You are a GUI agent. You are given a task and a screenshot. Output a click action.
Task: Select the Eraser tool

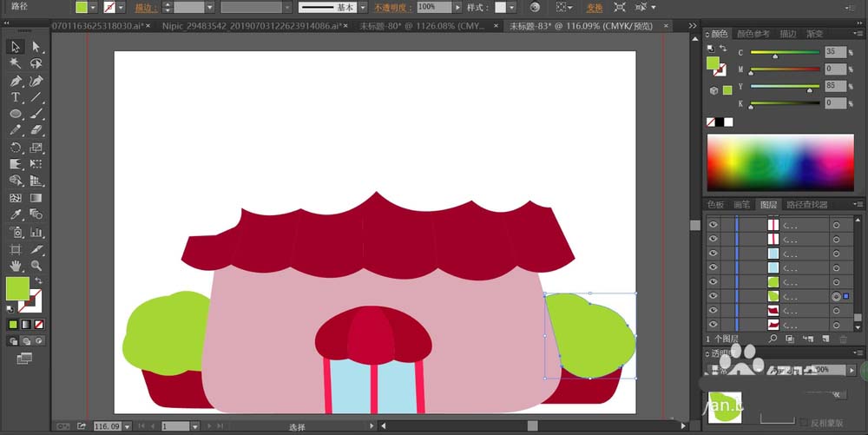click(x=36, y=130)
